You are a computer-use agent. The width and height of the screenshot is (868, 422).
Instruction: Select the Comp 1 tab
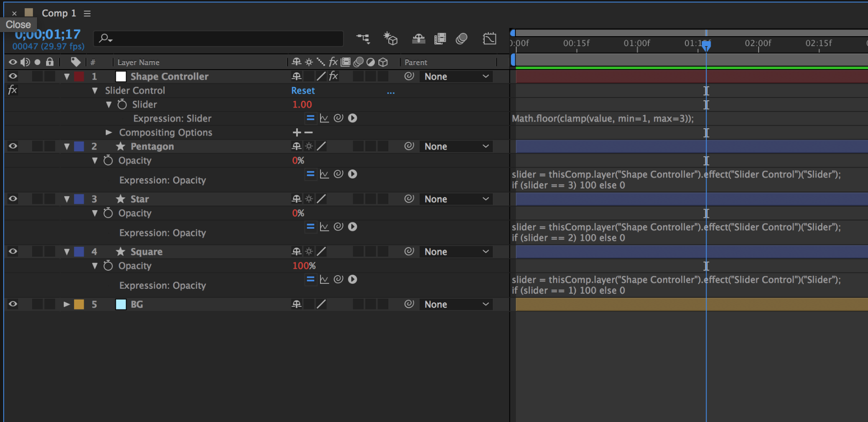coord(59,13)
